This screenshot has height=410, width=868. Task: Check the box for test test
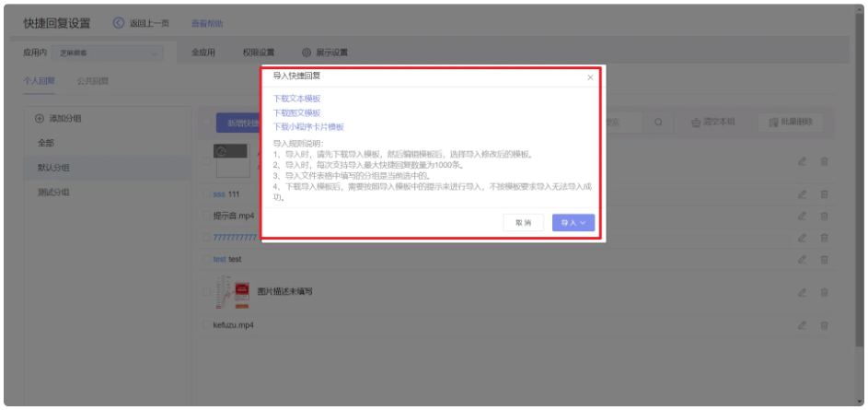(x=206, y=259)
